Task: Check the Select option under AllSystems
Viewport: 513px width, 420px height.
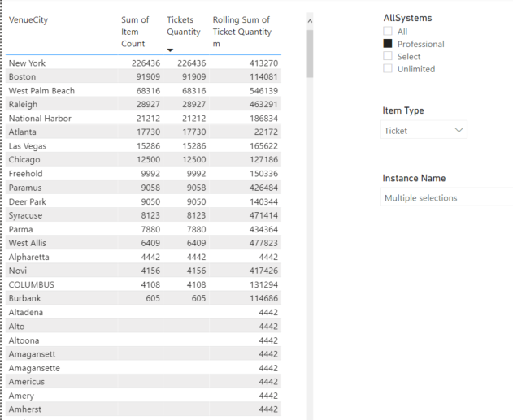Action: click(388, 56)
